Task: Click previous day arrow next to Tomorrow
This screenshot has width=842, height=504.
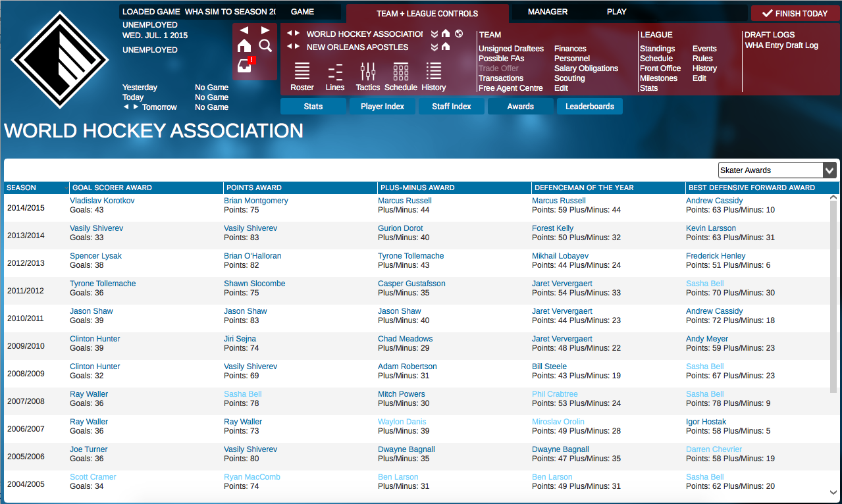Action: [126, 107]
